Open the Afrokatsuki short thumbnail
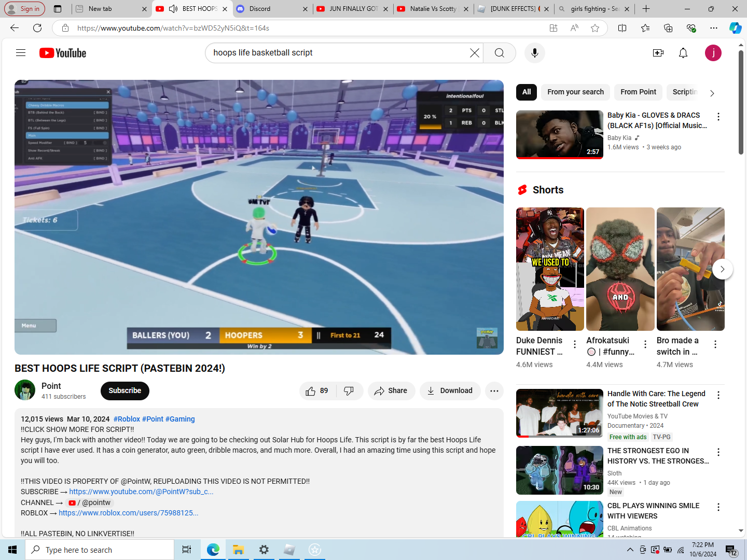The height and width of the screenshot is (560, 747). pos(620,269)
